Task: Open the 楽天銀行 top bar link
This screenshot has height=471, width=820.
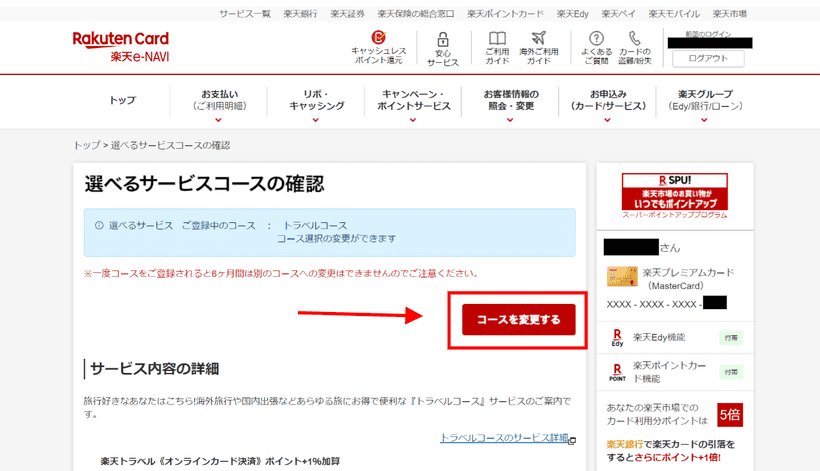Action: pos(300,14)
